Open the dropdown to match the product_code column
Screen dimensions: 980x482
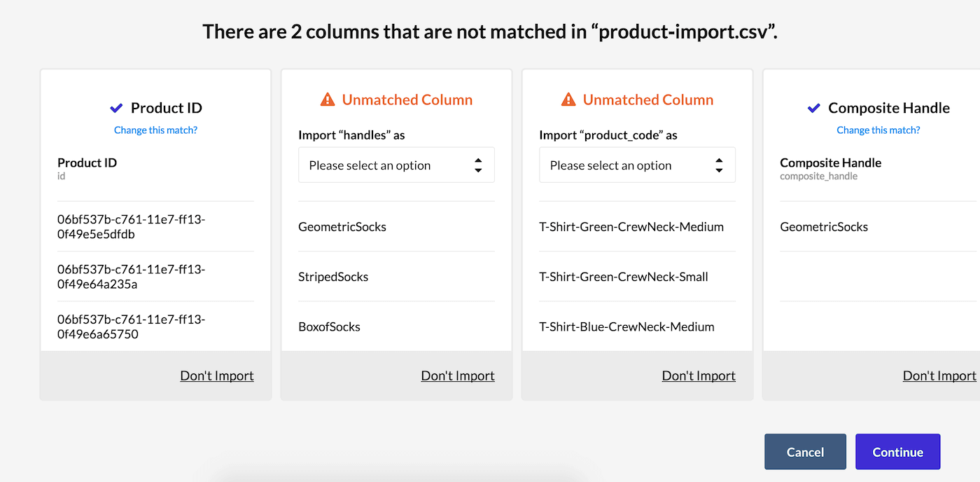(637, 165)
